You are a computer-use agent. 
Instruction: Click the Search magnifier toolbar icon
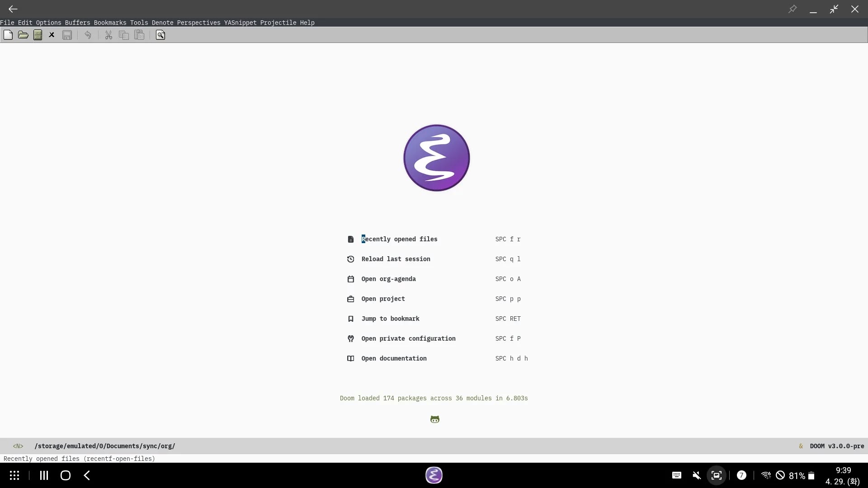[x=160, y=35]
